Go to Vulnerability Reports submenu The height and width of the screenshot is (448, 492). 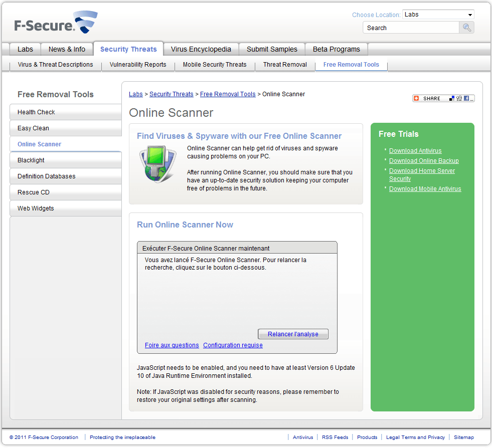point(138,65)
